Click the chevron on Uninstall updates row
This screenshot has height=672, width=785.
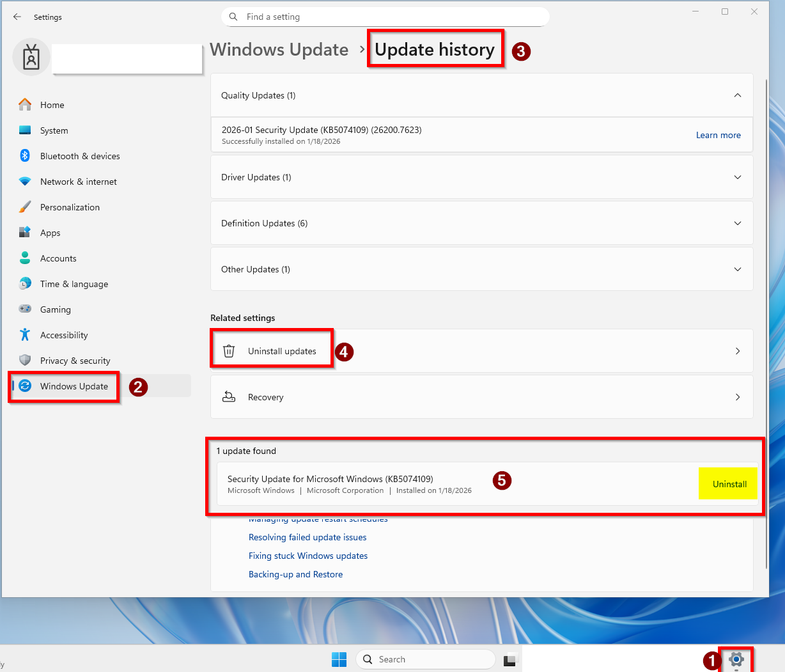(x=738, y=351)
